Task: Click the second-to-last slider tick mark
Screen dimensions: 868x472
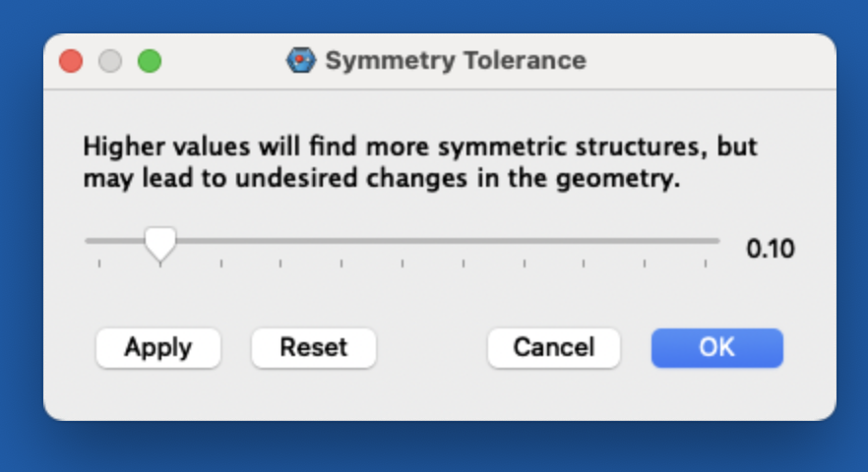Action: click(x=645, y=264)
